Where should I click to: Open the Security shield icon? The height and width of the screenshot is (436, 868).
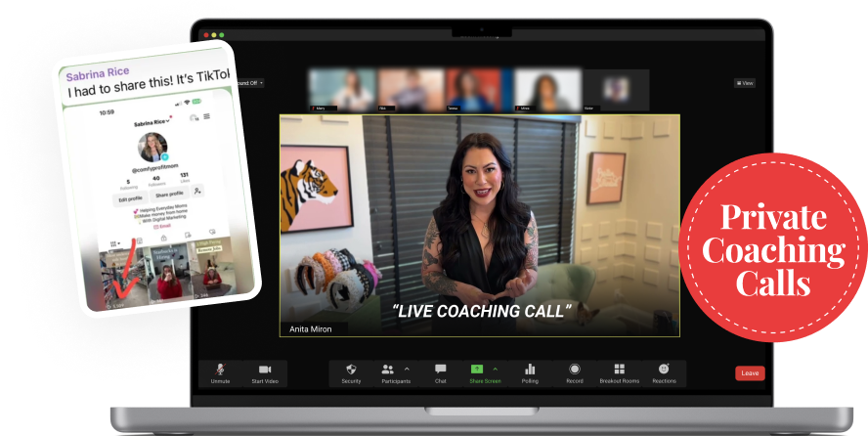pos(351,370)
